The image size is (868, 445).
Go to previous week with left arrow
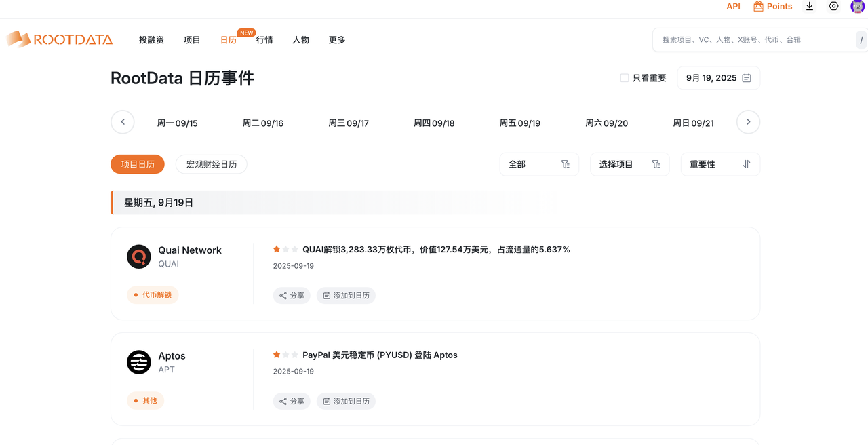pos(123,122)
